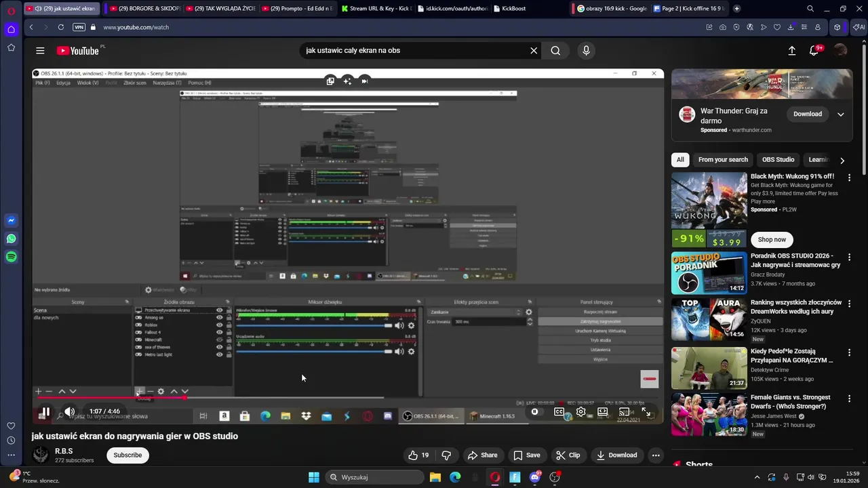Cast the video with Play on TV
Screen dimensions: 868x488
(625, 411)
